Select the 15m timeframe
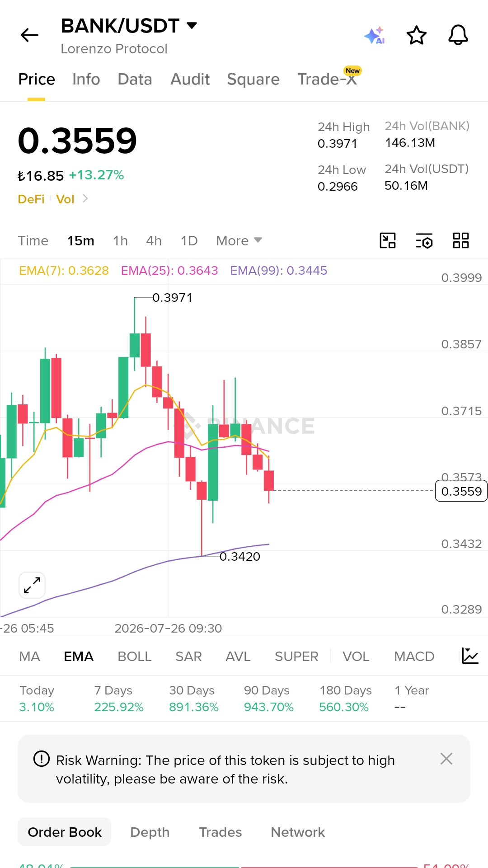Screen dimensions: 488x868 [x=81, y=240]
